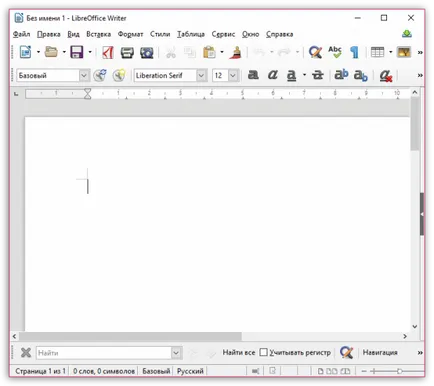The width and height of the screenshot is (434, 386).
Task: Click 'Страница 1 из 1' in the status bar
Action: [40, 371]
